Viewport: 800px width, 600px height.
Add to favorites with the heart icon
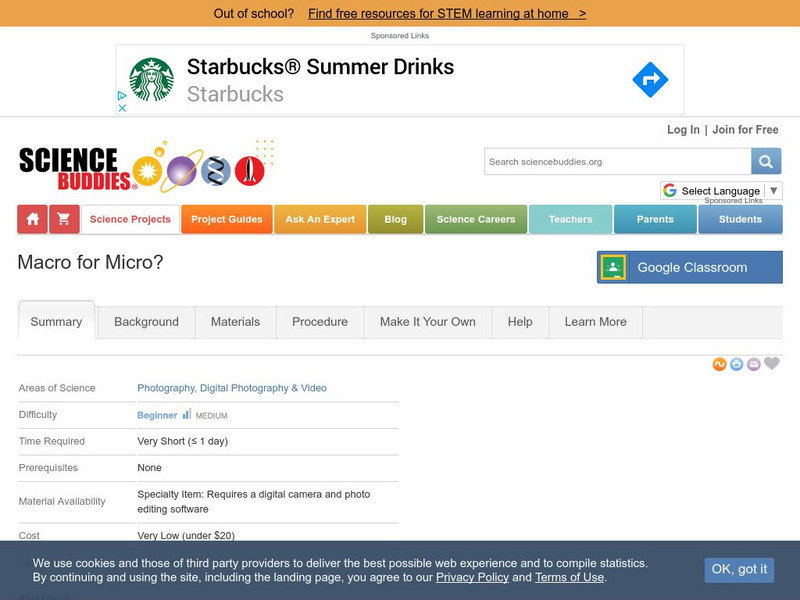pos(772,363)
